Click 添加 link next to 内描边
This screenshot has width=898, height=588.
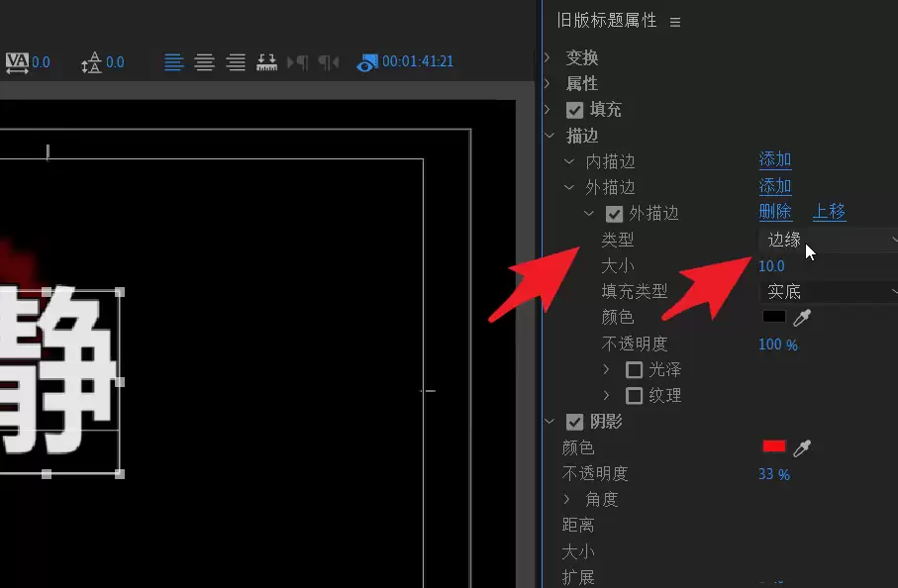(x=775, y=160)
